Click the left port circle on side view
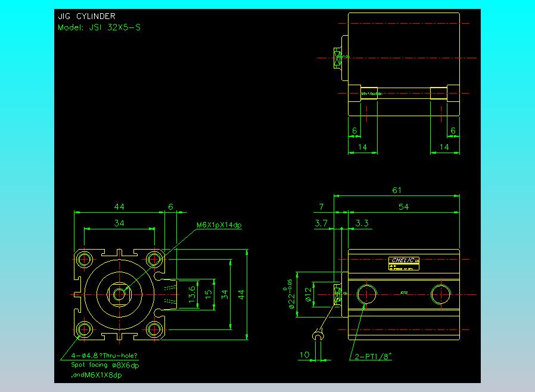535x392 pixels. (367, 294)
